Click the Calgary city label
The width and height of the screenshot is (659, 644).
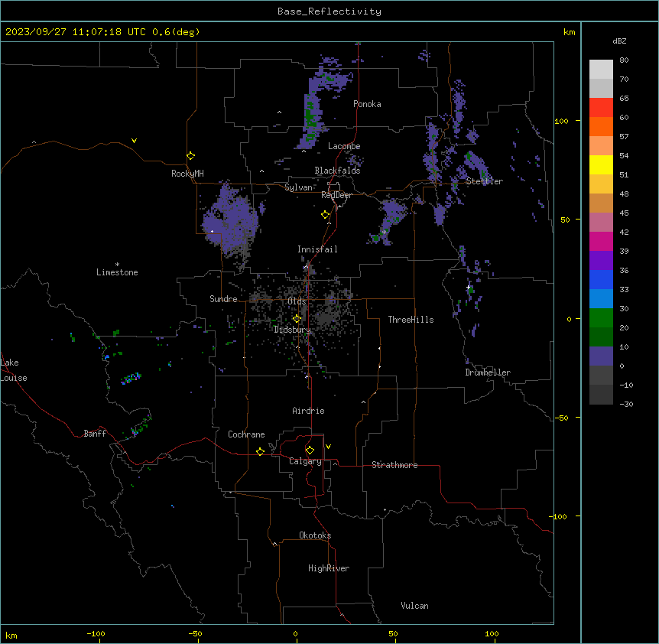[x=305, y=461]
